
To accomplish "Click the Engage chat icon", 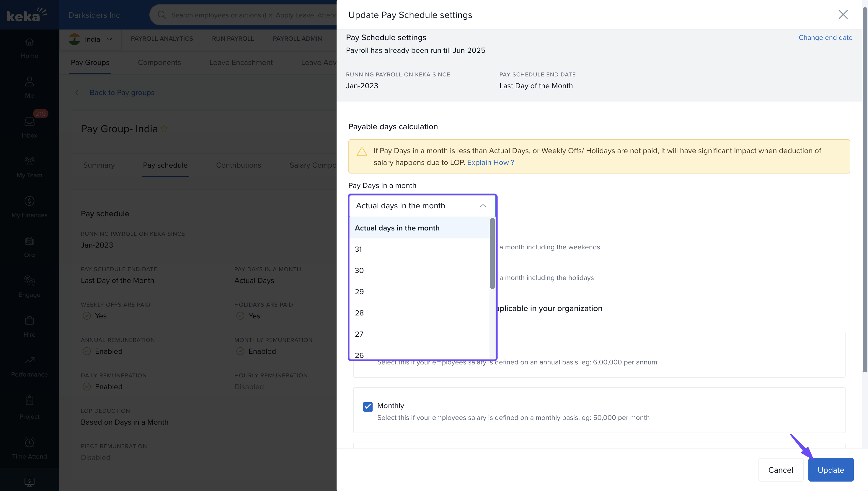I will click(29, 281).
